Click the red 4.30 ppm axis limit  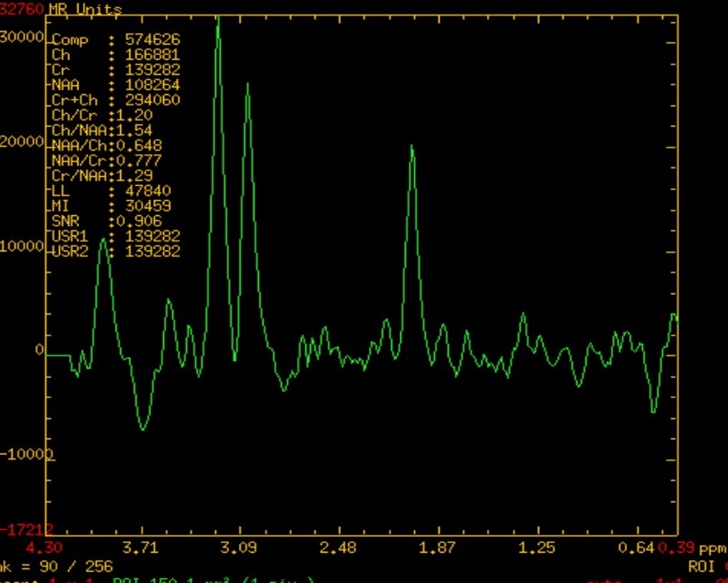click(x=44, y=548)
